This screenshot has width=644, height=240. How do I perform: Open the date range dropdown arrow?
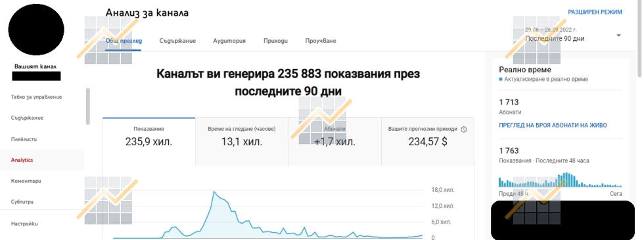point(618,36)
